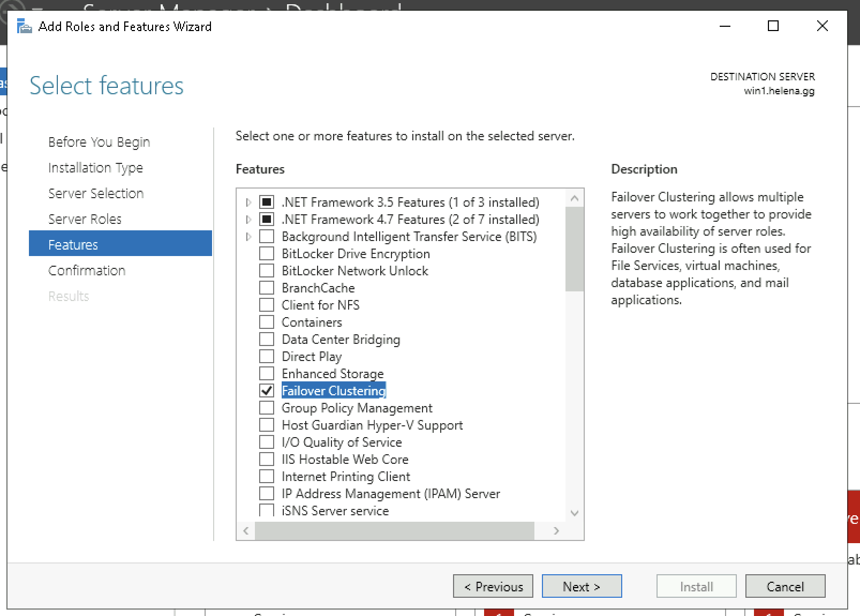The image size is (860, 616).
Task: Click the vertical scrollbar thumb in features list
Action: 575,249
